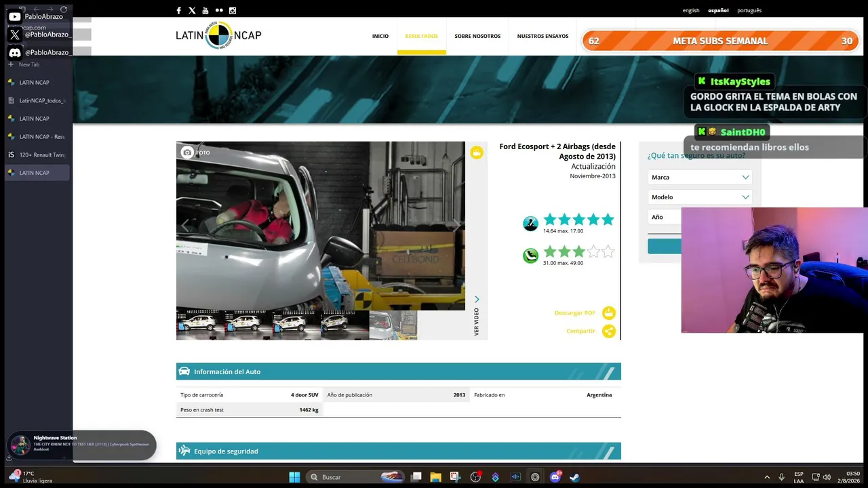Open Windows Start menu

coord(294,477)
